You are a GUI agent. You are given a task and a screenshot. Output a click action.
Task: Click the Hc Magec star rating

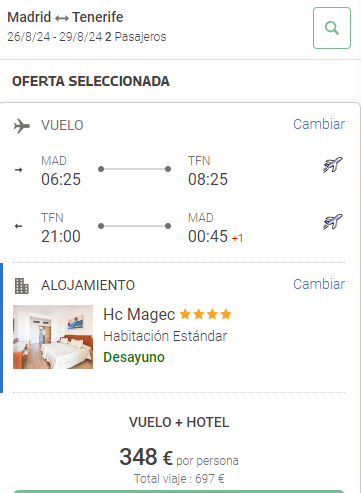206,314
